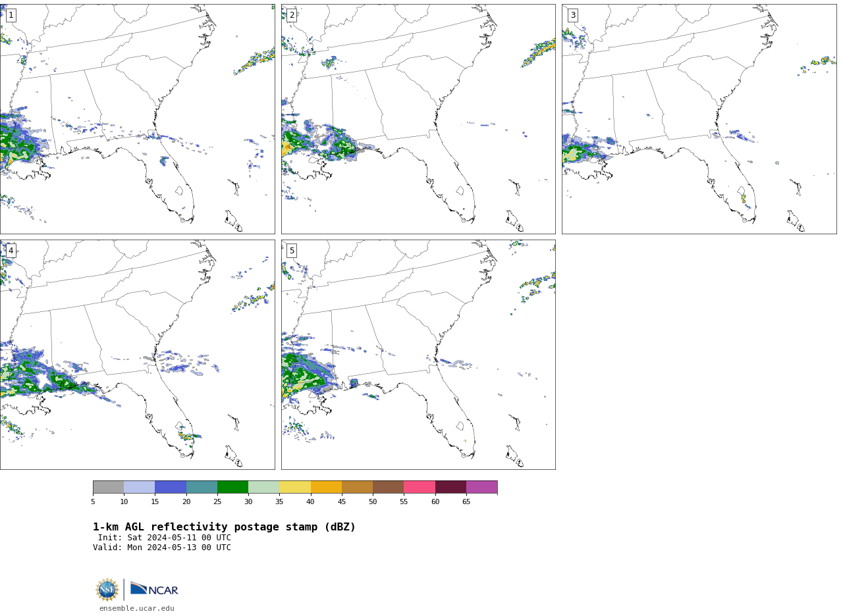Click the tan-brown 45-50 dBZ swatch
Viewport: 843px width, 616px height.
357,487
